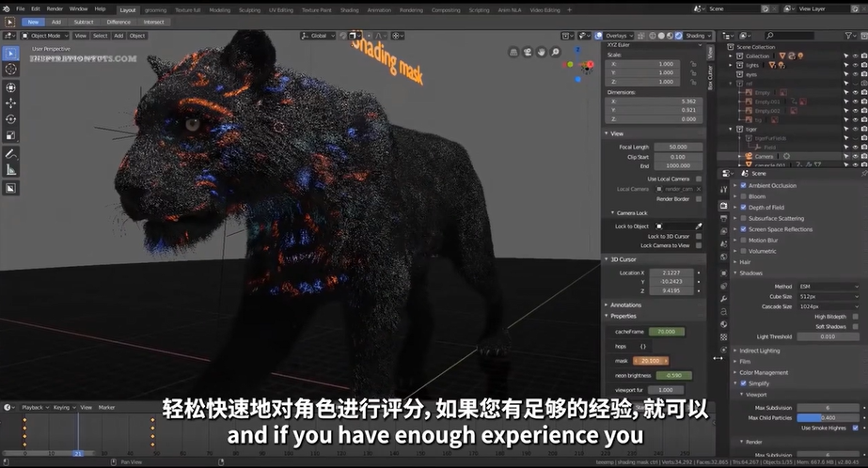Viewport: 868px width, 468px height.
Task: Expand the Indirect Lighting panel
Action: coord(759,351)
